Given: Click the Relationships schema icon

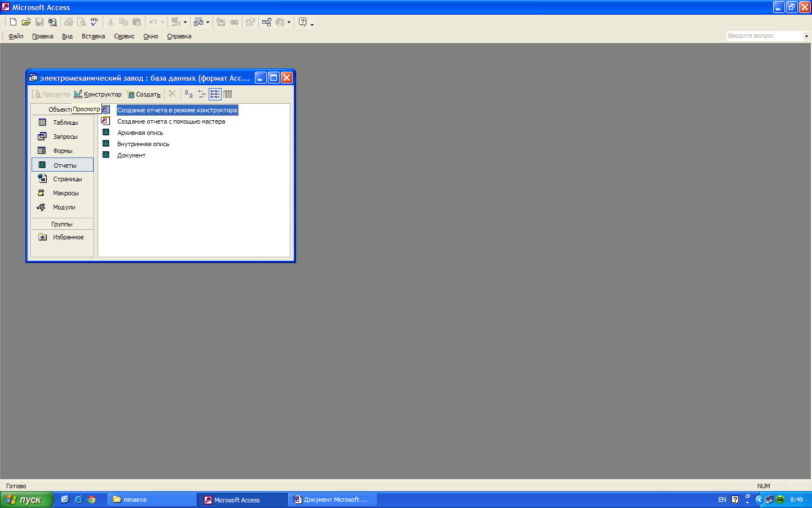Looking at the screenshot, I should pyautogui.click(x=267, y=22).
